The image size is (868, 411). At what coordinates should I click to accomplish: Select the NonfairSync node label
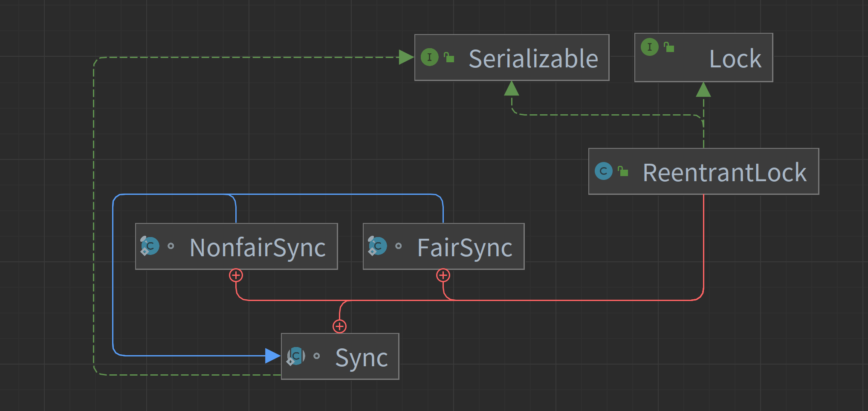[x=258, y=248]
